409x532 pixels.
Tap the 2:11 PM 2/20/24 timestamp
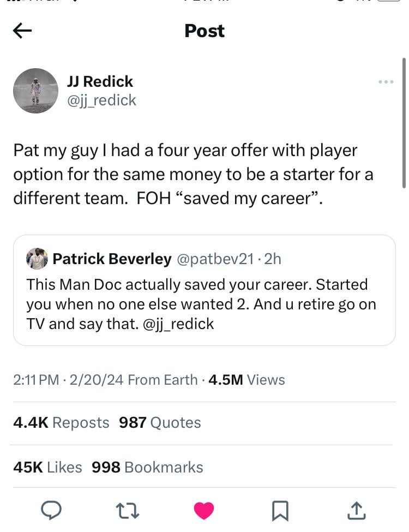tap(68, 379)
